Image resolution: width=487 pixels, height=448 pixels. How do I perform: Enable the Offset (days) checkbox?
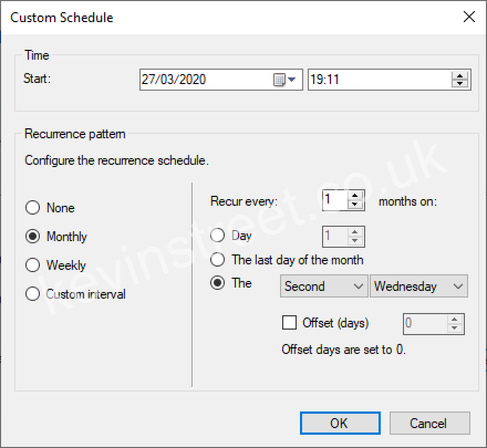[289, 323]
